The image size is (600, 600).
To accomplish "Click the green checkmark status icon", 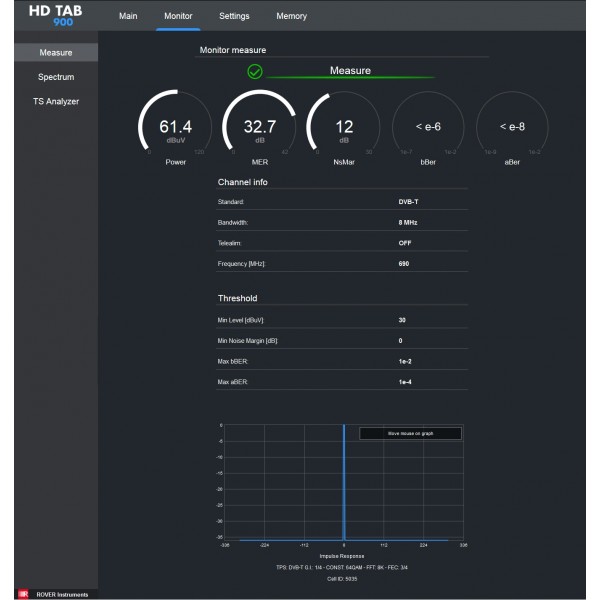I will pyautogui.click(x=255, y=71).
